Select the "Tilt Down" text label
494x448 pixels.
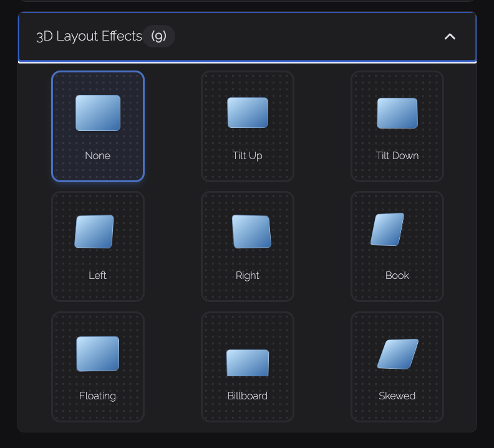tap(397, 156)
